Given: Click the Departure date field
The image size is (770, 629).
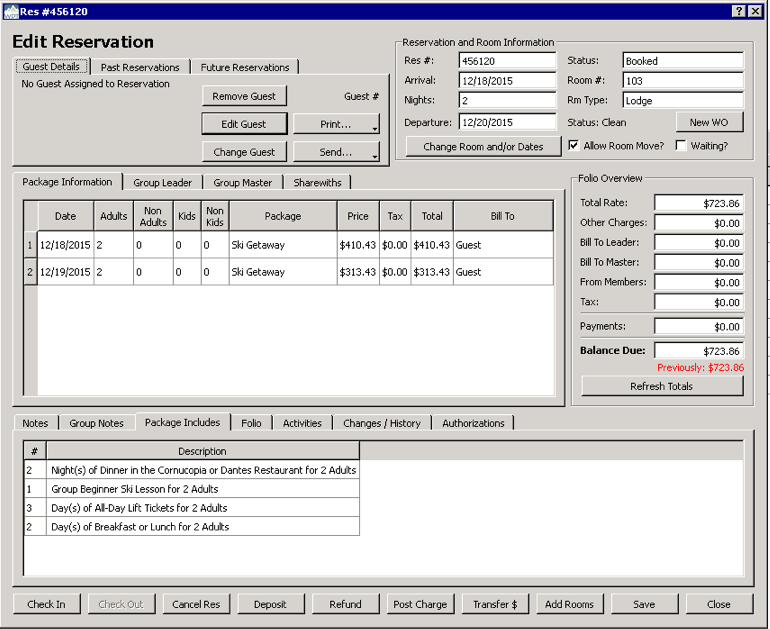Looking at the screenshot, I should pyautogui.click(x=507, y=122).
